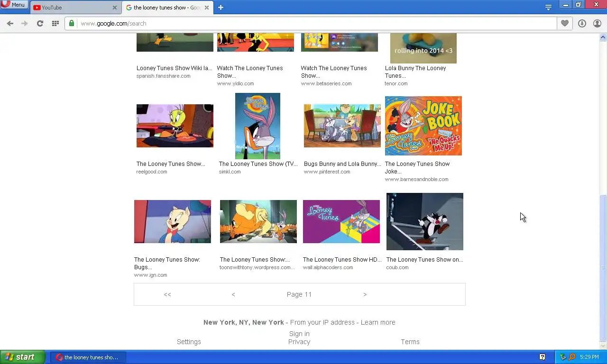Go to previous page with < button
Screen dimensions: 607x364
(x=233, y=294)
